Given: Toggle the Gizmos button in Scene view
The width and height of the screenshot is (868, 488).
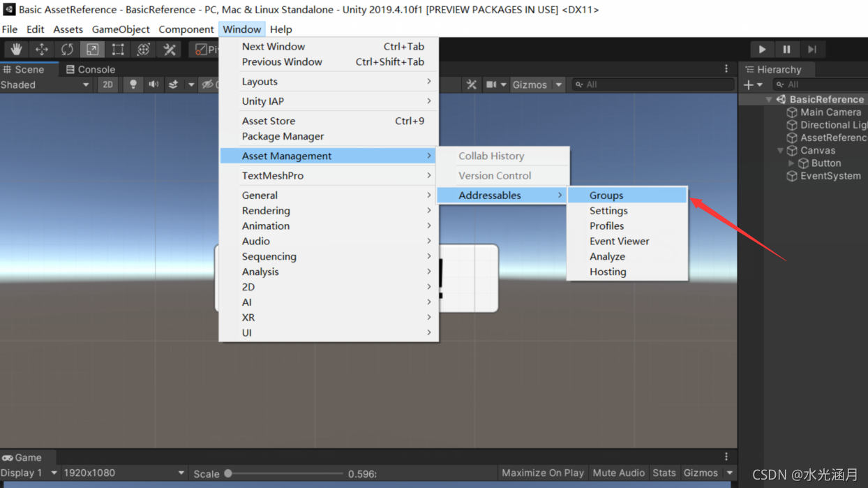Looking at the screenshot, I should click(530, 84).
